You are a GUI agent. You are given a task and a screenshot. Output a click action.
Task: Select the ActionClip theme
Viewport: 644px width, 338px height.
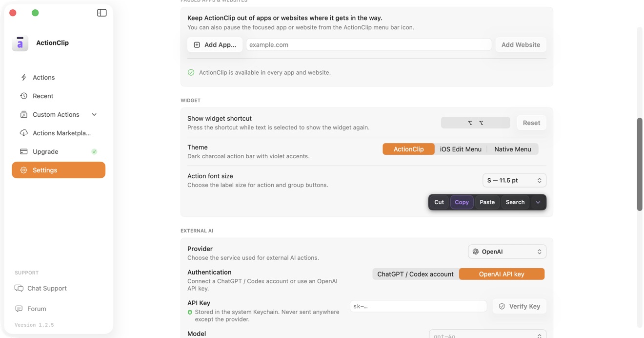click(x=408, y=149)
